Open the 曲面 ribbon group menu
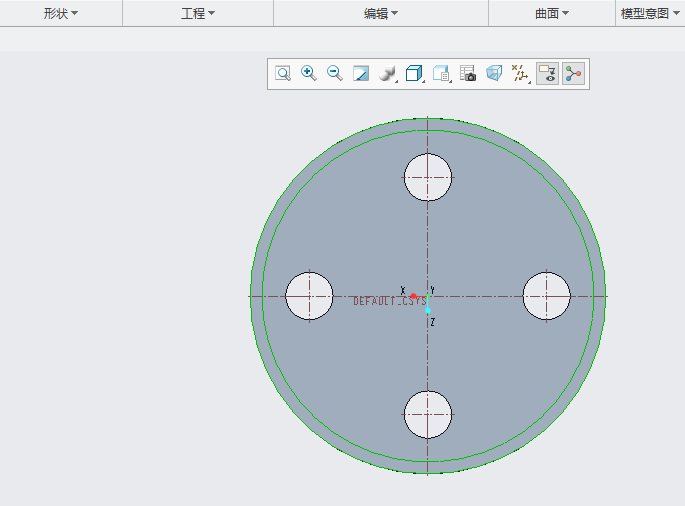Screen dimensions: 685x506 point(552,14)
